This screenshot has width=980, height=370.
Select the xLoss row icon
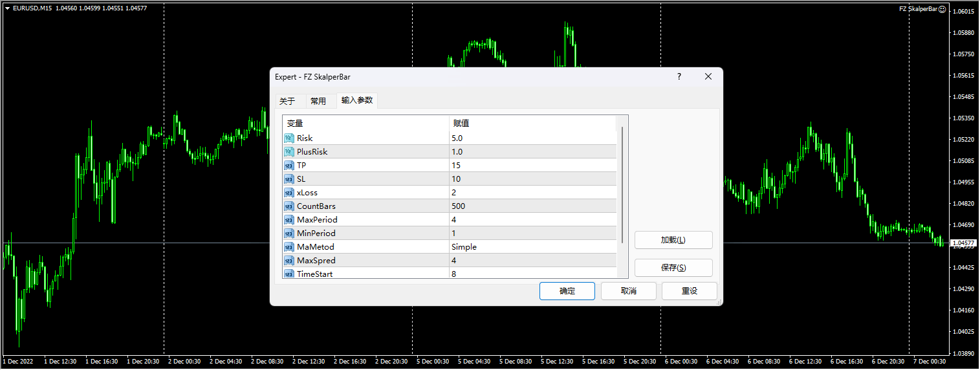tap(289, 192)
